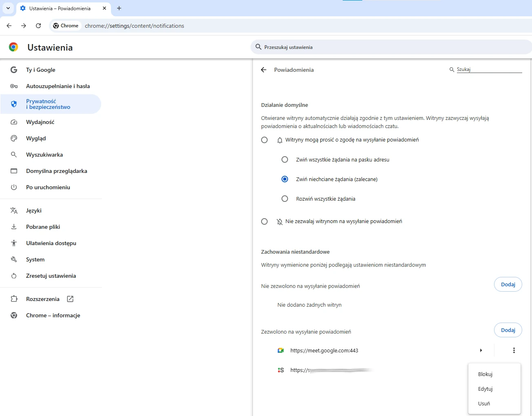The width and height of the screenshot is (532, 416).
Task: Open tab search dropdown chevron
Action: click(8, 8)
